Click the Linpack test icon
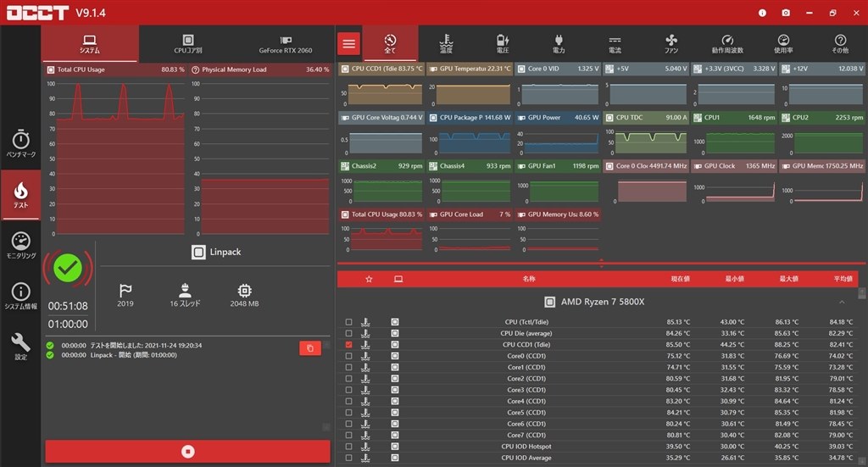 pyautogui.click(x=198, y=253)
